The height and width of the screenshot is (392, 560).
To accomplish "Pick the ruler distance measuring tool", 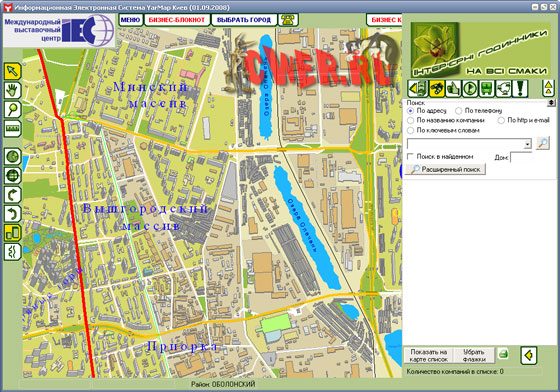I will click(x=12, y=128).
